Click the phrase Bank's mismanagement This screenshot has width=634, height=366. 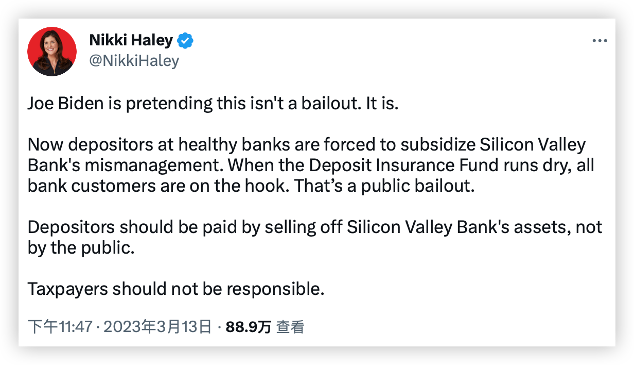tap(125, 165)
